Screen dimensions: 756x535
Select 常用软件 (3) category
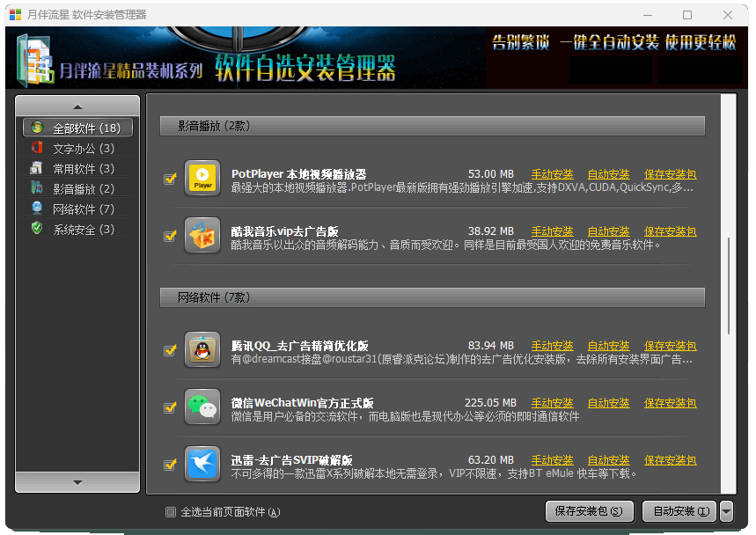coord(77,168)
